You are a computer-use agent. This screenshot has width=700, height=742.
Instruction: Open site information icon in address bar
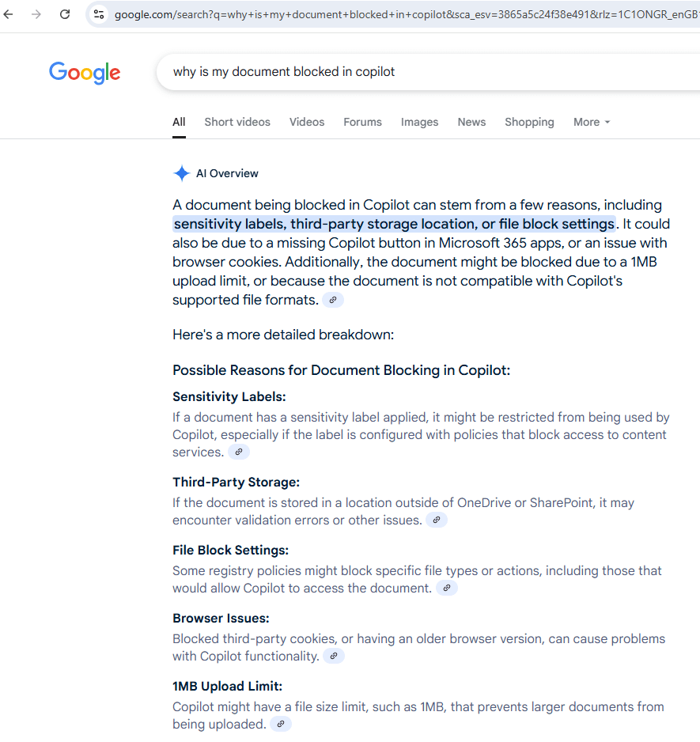click(99, 14)
